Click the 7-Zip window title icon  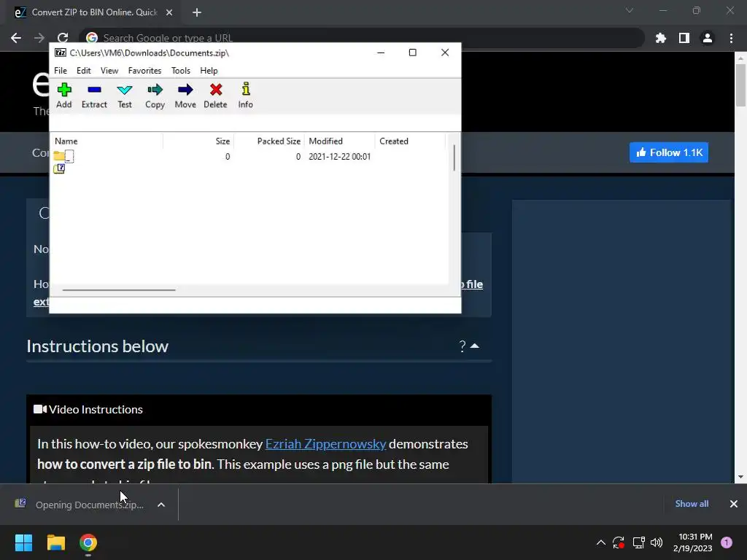click(61, 52)
